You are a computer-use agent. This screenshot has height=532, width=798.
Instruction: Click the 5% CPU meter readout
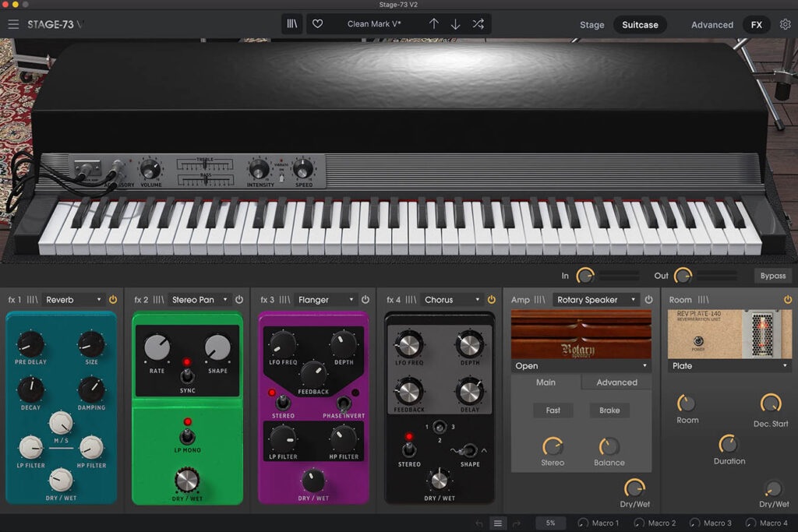point(551,523)
